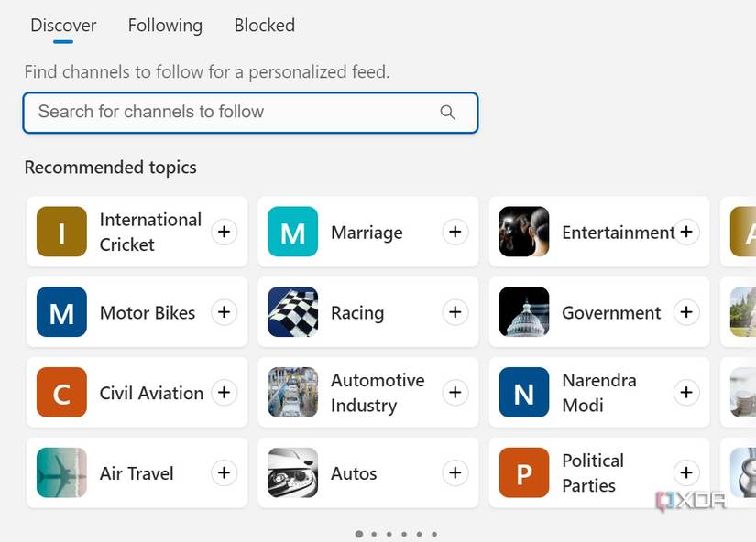Viewport: 756px width, 542px height.
Task: Switch to the Following tab
Action: [165, 26]
